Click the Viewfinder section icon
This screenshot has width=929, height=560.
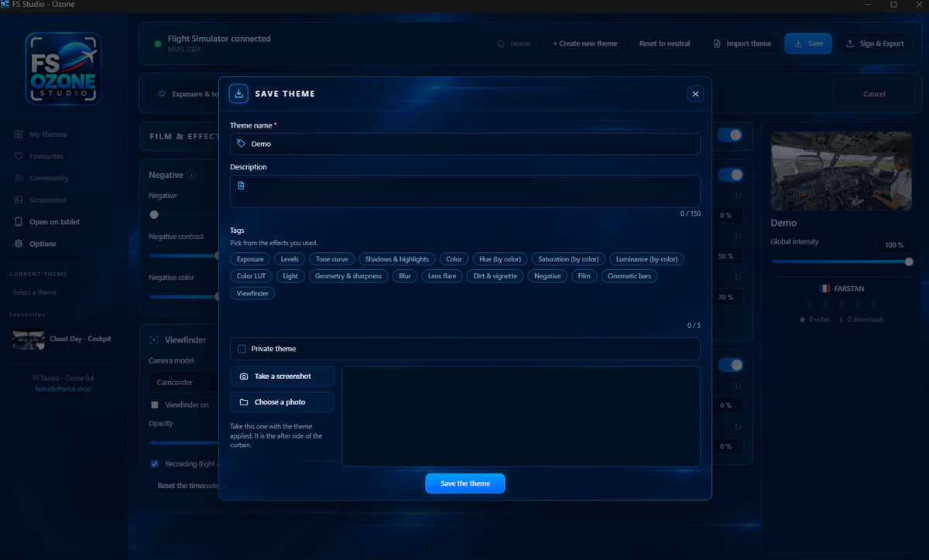pos(154,340)
